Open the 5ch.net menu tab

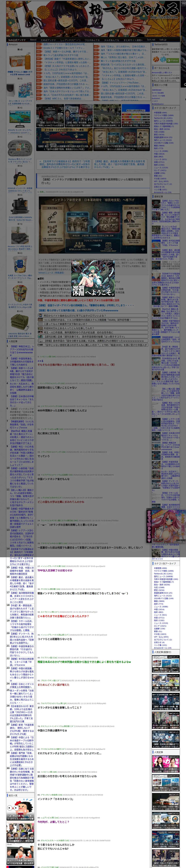tap(151, 40)
